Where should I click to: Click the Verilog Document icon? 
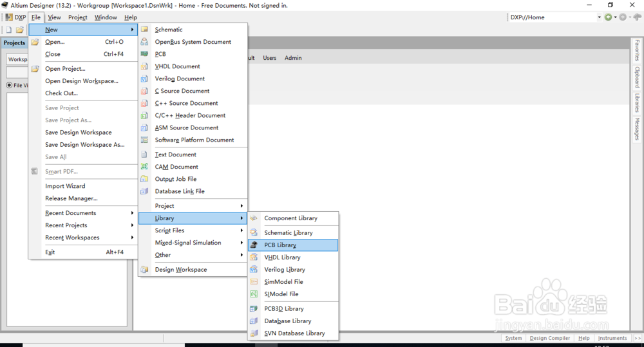pos(144,79)
